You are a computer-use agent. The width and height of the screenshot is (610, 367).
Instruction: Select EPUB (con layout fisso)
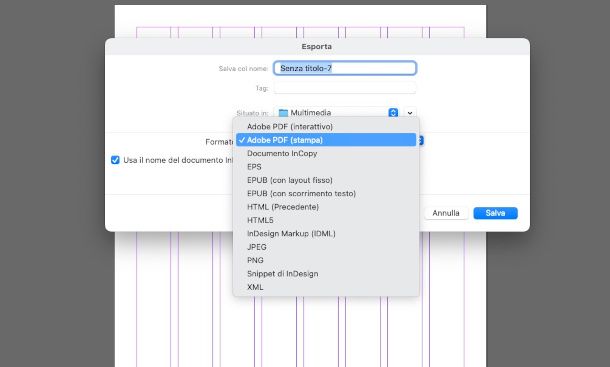coord(326,180)
